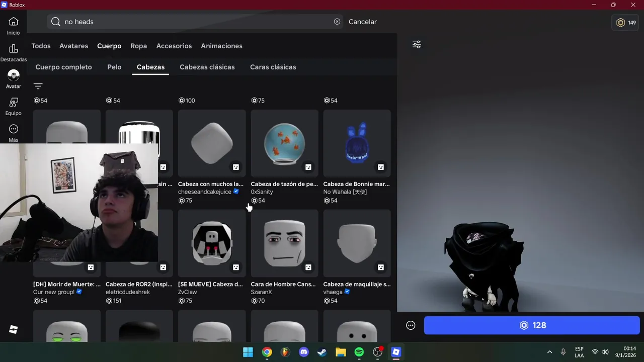Viewport: 644px width, 362px height.
Task: Open the No Wahala creator link
Action: pos(344,192)
